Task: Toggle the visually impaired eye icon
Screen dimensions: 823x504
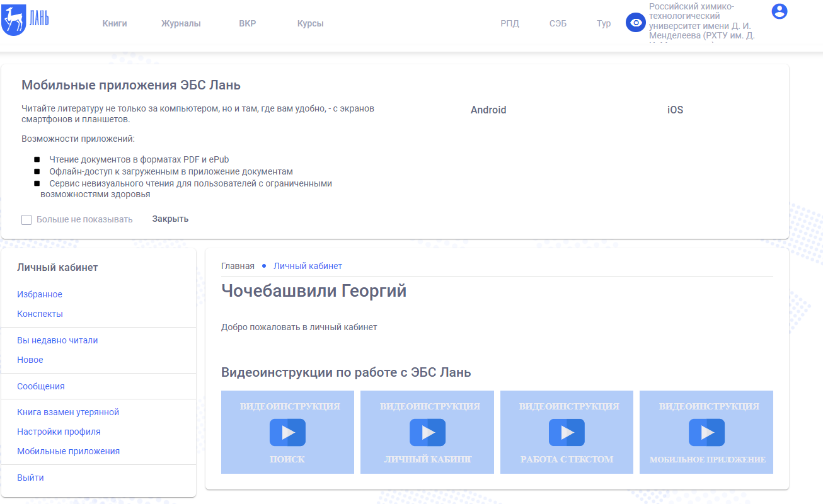Action: tap(636, 23)
